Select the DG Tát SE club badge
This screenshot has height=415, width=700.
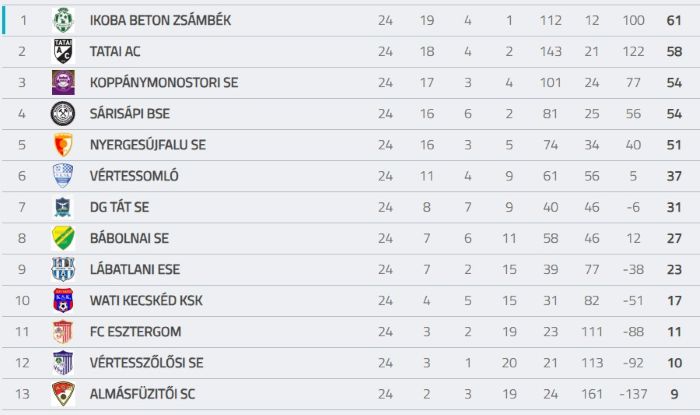(63, 207)
